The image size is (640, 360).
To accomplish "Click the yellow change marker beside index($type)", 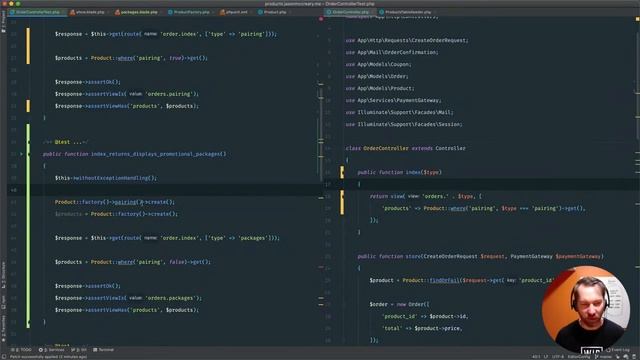I will [x=342, y=172].
